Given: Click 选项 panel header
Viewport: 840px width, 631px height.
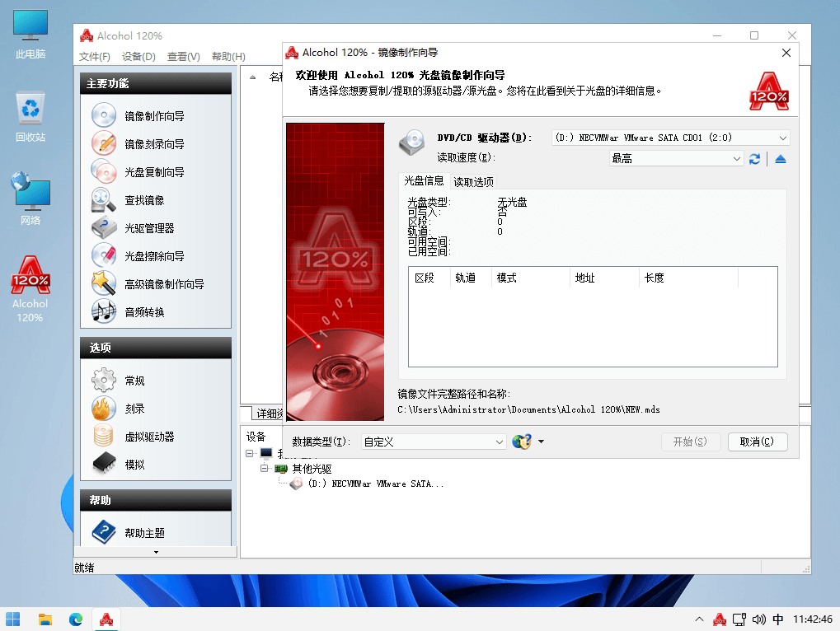Looking at the screenshot, I should (x=156, y=348).
